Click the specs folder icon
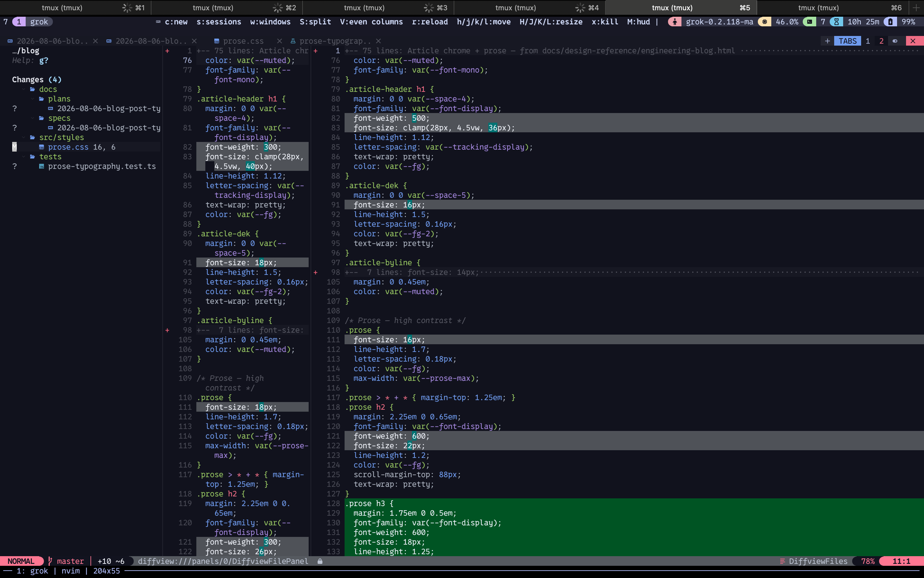The image size is (924, 578). tap(42, 118)
